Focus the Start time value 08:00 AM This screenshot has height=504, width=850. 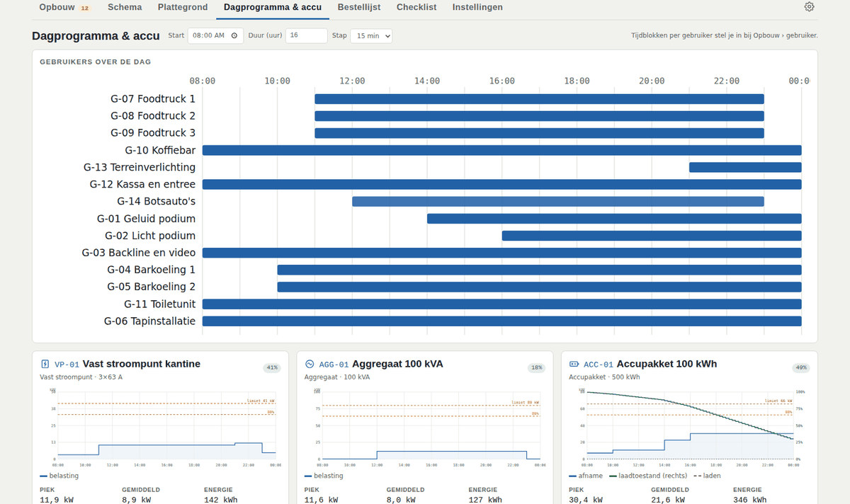[x=208, y=35]
